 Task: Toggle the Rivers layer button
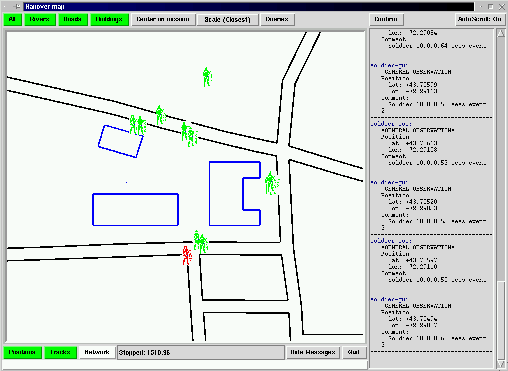click(x=39, y=19)
